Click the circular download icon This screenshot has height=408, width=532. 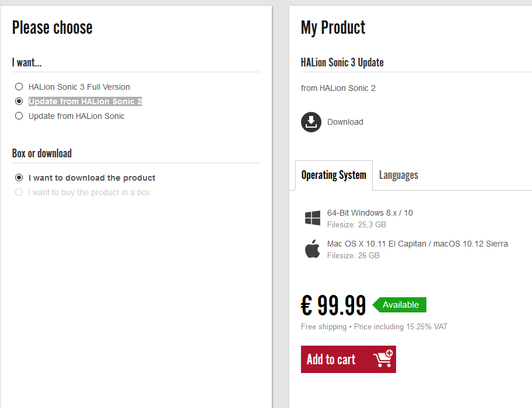[311, 122]
